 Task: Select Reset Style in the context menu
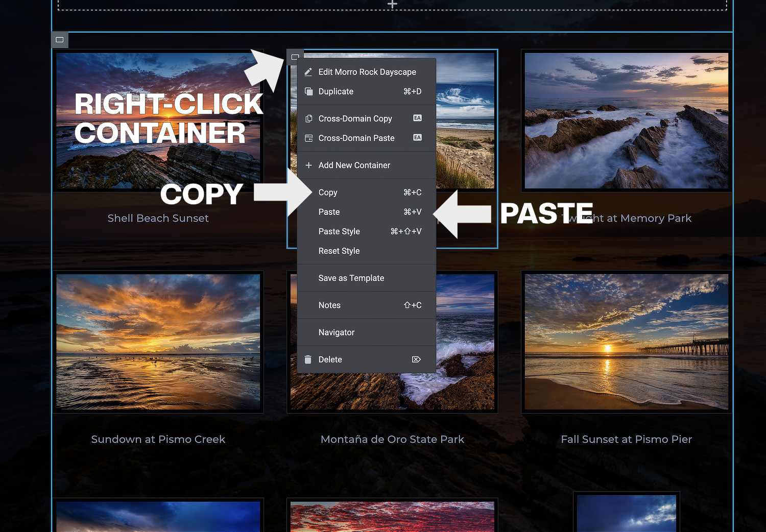[339, 251]
